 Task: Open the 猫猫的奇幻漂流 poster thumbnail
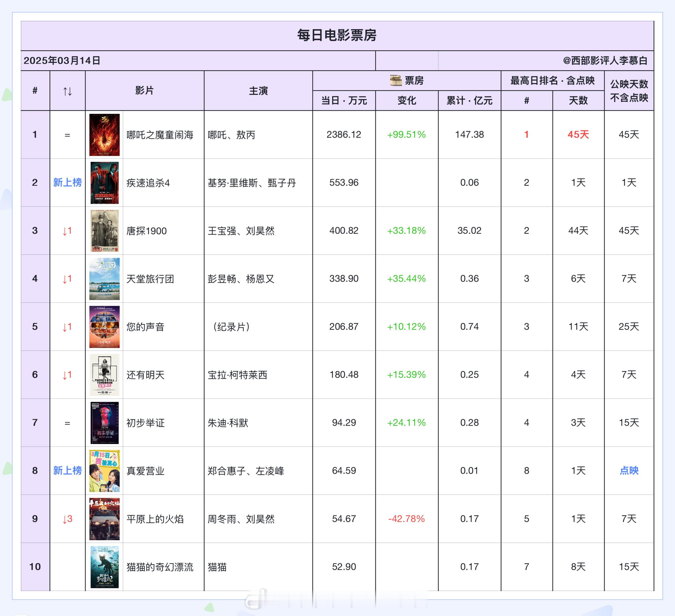point(104,567)
